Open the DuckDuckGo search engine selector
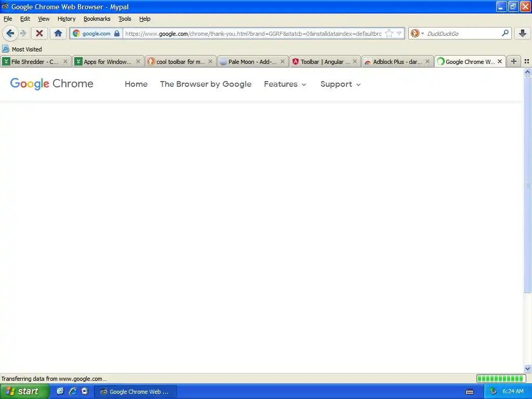 (x=417, y=33)
